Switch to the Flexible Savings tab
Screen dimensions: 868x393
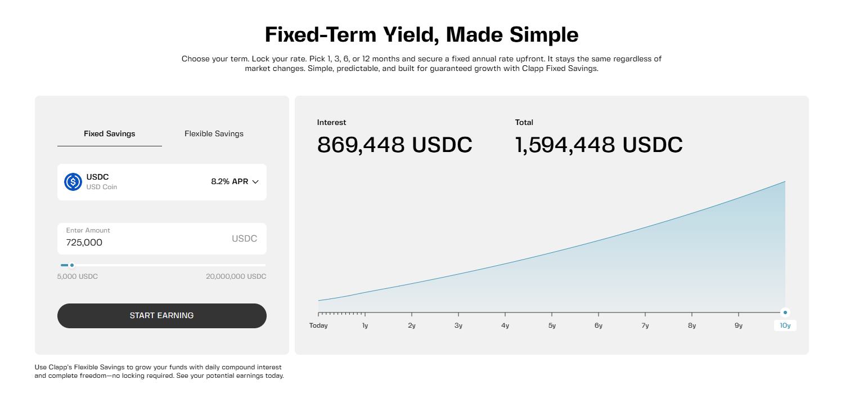214,134
